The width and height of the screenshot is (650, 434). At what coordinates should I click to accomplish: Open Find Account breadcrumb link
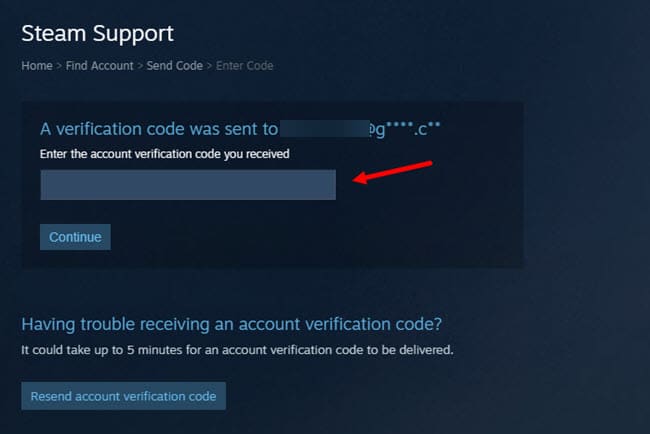tap(99, 66)
